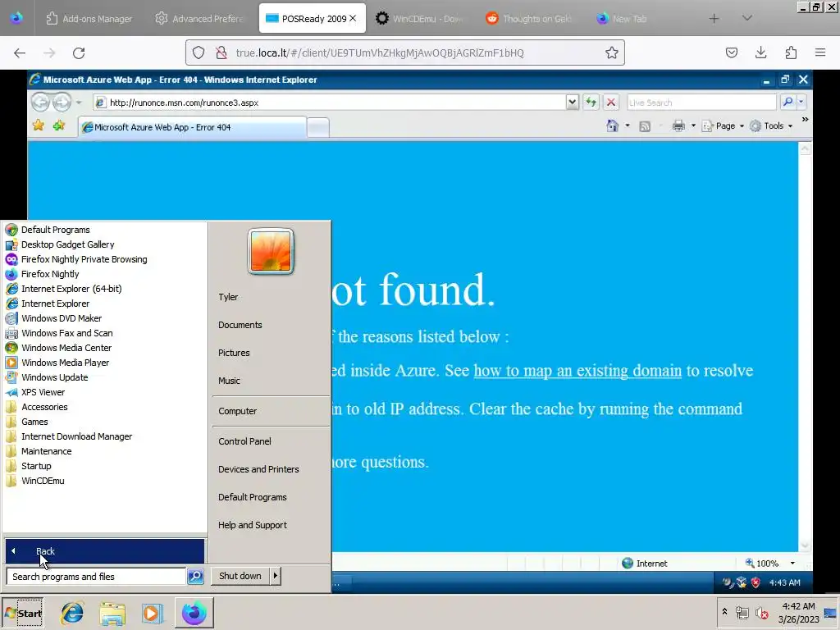
Task: Launch Windows Media Player from list
Action: pos(65,363)
